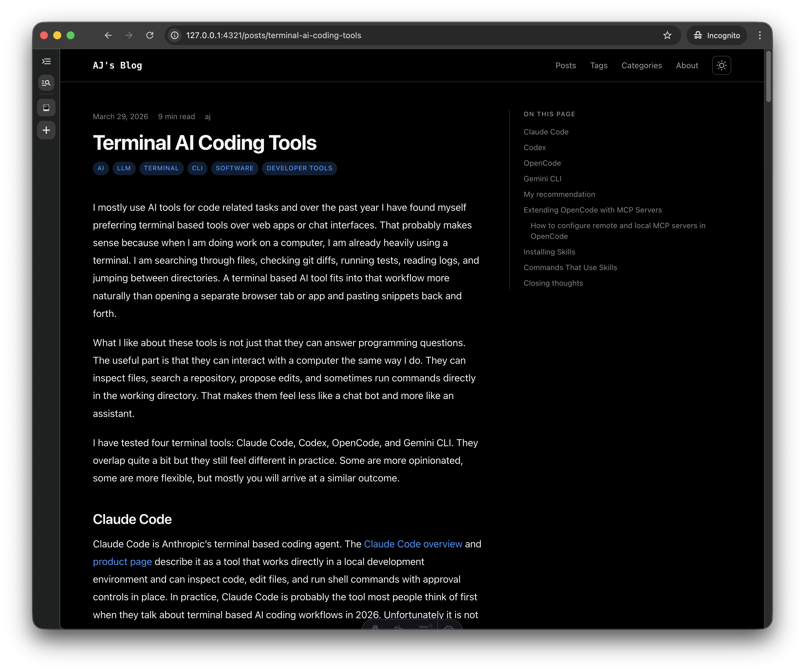The width and height of the screenshot is (805, 672).
Task: Go to the About page
Action: tap(687, 66)
